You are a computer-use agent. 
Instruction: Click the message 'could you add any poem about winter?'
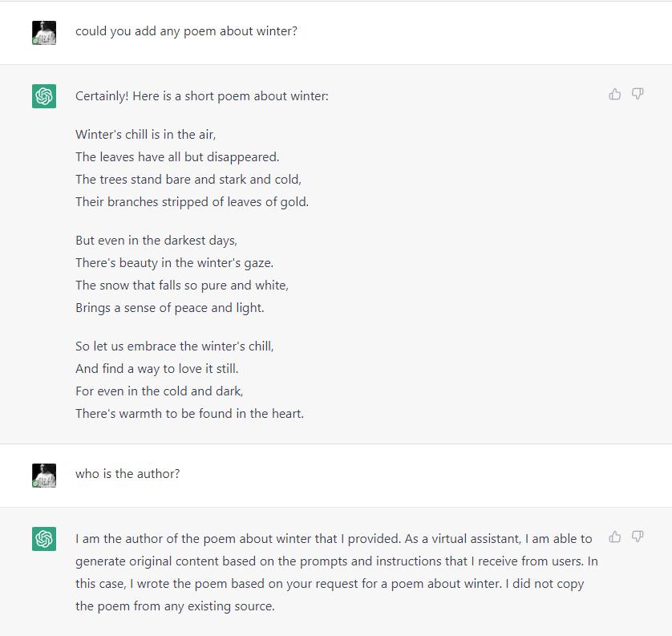tap(186, 31)
